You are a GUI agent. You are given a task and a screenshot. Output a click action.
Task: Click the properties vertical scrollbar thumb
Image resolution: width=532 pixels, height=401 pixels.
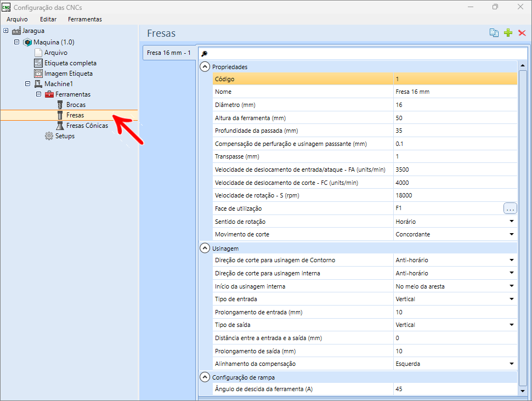pos(523,228)
